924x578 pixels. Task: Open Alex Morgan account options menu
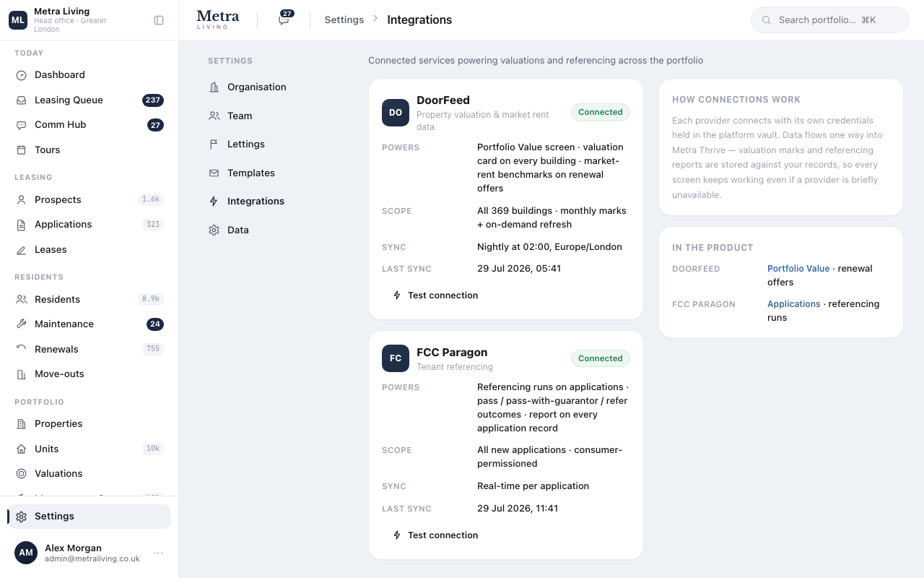pos(158,553)
